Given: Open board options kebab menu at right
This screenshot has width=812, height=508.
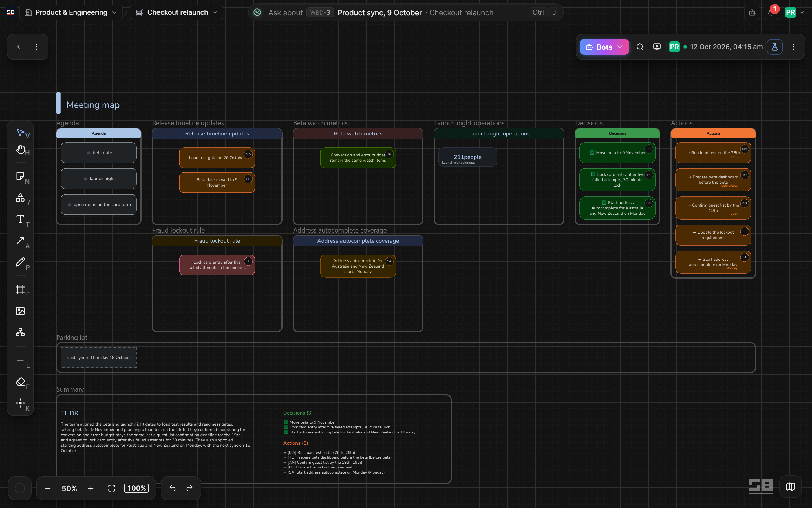Looking at the screenshot, I should pyautogui.click(x=793, y=47).
